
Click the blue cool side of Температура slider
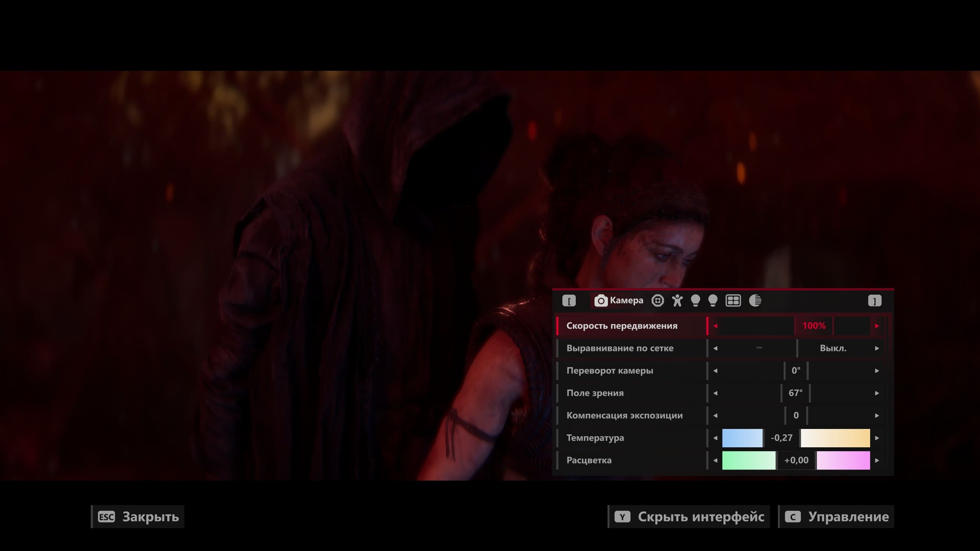coord(742,438)
